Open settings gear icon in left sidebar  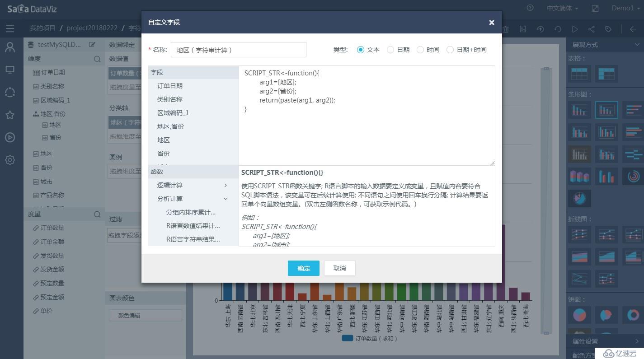coord(10,160)
